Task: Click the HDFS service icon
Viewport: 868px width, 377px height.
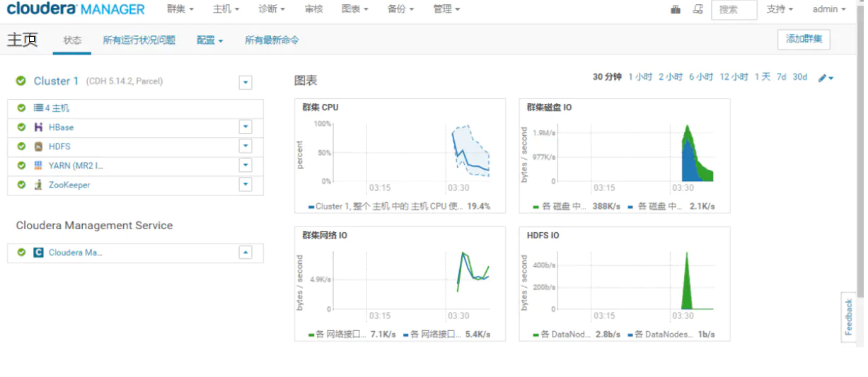Action: point(39,146)
